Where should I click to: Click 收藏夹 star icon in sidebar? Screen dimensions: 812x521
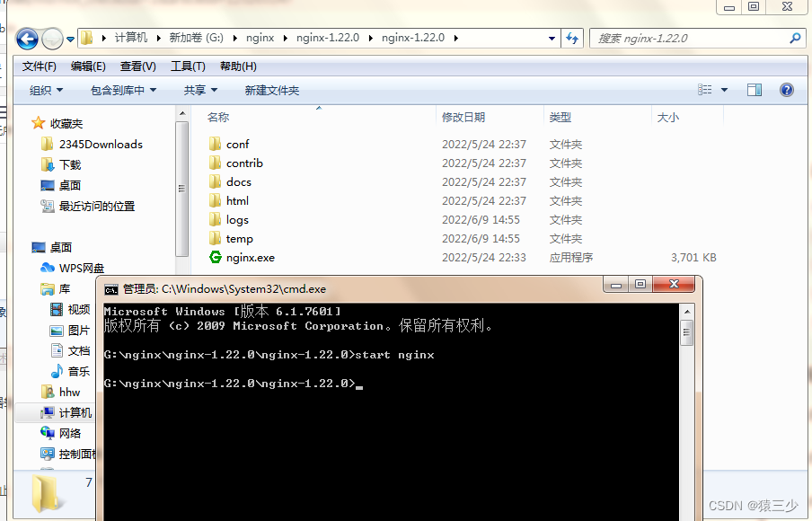click(38, 123)
